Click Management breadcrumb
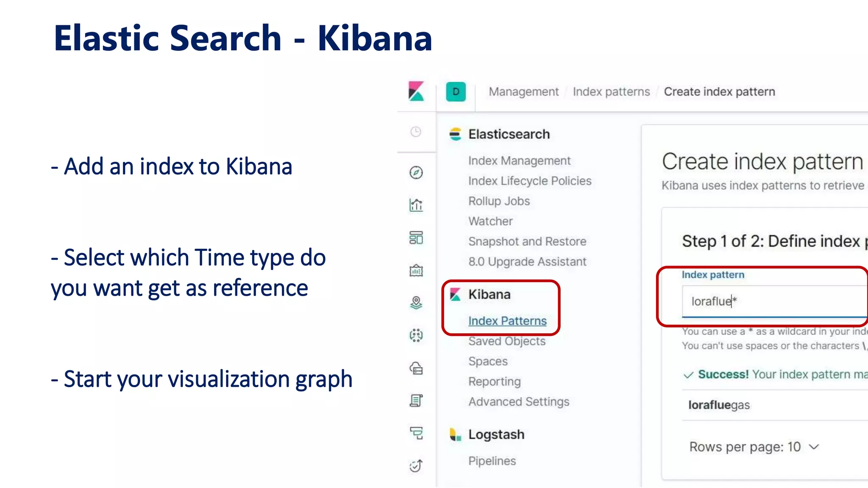This screenshot has height=488, width=868. click(x=523, y=92)
